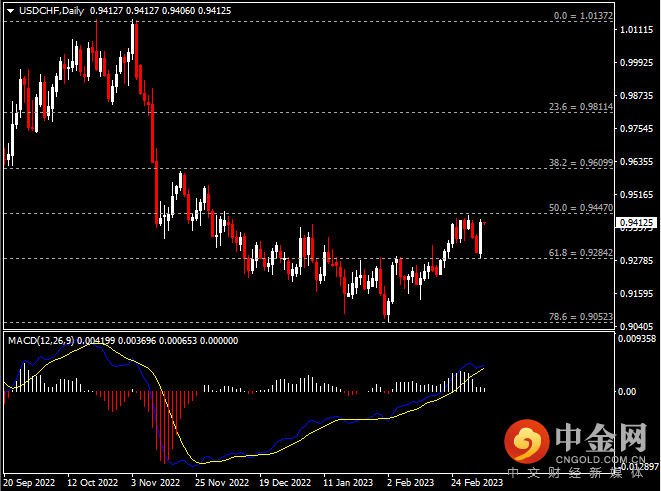The width and height of the screenshot is (661, 491).
Task: Select the OHLC values 0.94127 0.94127 0.94060 0.94125
Action: pyautogui.click(x=160, y=11)
